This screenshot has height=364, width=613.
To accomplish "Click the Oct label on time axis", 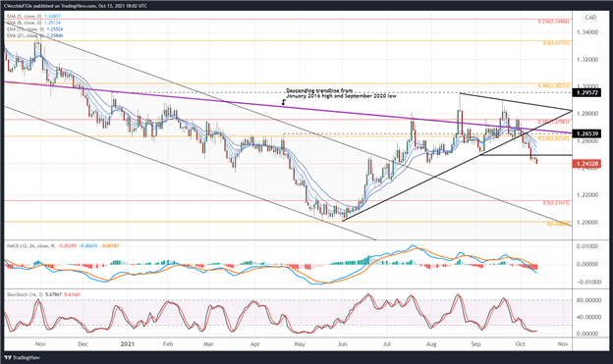I will coord(520,344).
